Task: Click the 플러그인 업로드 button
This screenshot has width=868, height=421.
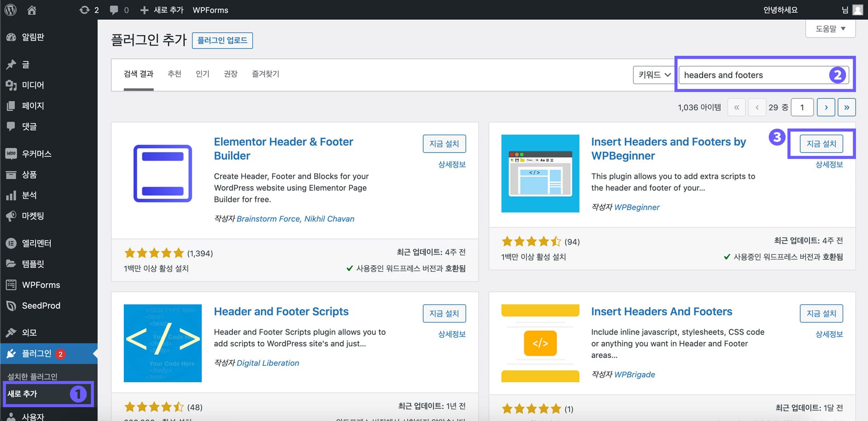Action: pyautogui.click(x=222, y=40)
